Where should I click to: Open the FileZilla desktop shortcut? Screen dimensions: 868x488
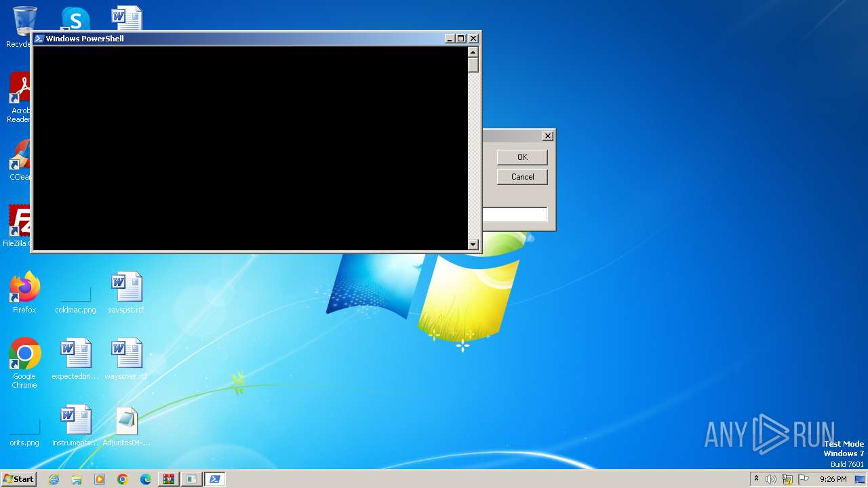18,226
